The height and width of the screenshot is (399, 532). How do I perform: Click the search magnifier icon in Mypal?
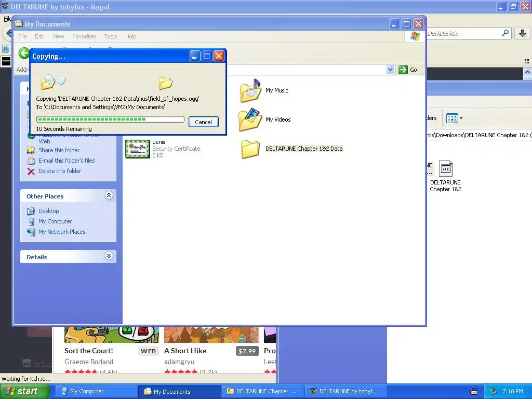[x=505, y=33]
